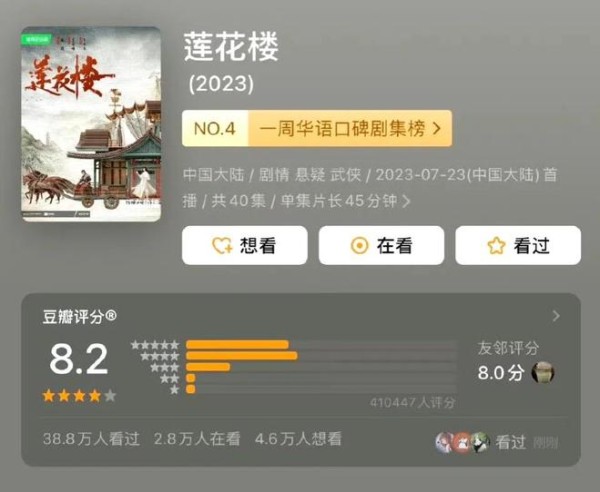
Task: Tap the five-star rating row label
Action: click(x=155, y=345)
